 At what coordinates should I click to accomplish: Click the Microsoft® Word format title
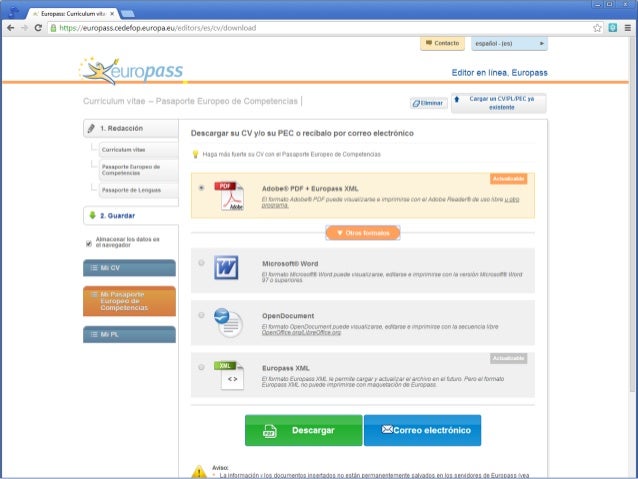tap(290, 263)
